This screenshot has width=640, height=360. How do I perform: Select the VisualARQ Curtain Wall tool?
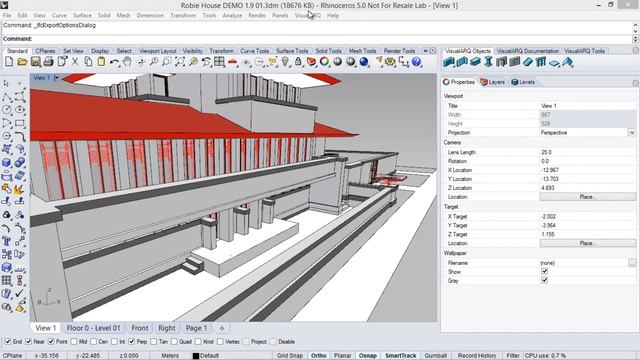[462, 62]
